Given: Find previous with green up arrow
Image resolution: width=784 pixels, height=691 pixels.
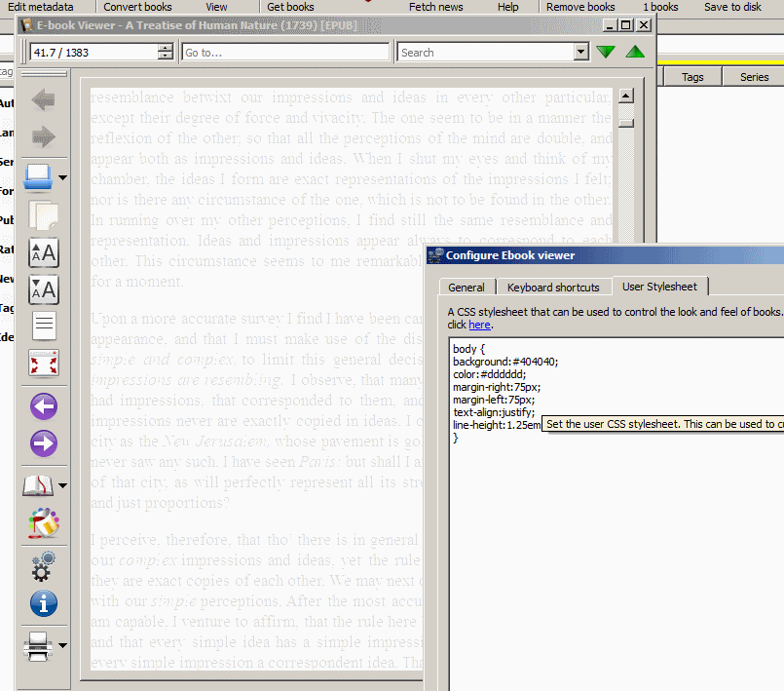Looking at the screenshot, I should click(635, 52).
